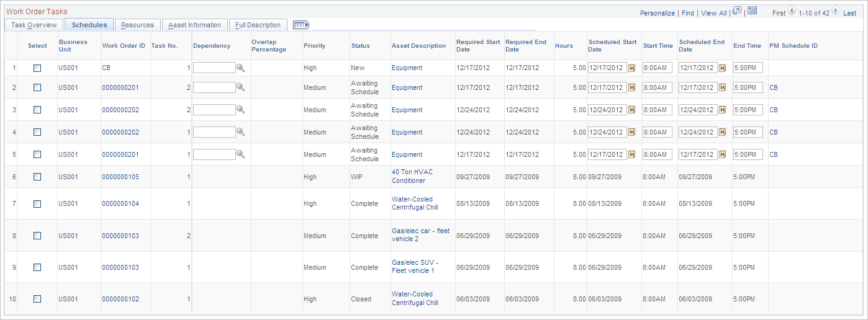868x320 pixels.
Task: Sort by Hours column header
Action: click(564, 46)
